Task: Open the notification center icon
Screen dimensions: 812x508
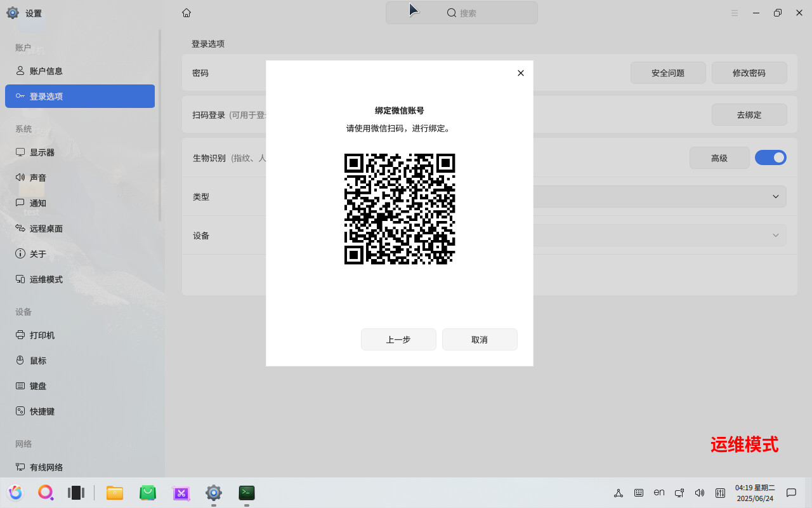Action: [791, 493]
